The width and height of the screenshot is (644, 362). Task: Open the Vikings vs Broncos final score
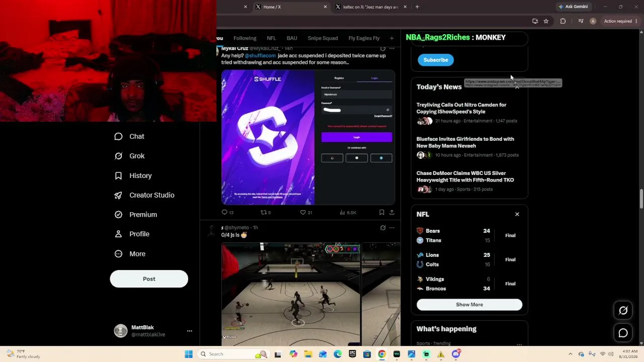coord(469,284)
